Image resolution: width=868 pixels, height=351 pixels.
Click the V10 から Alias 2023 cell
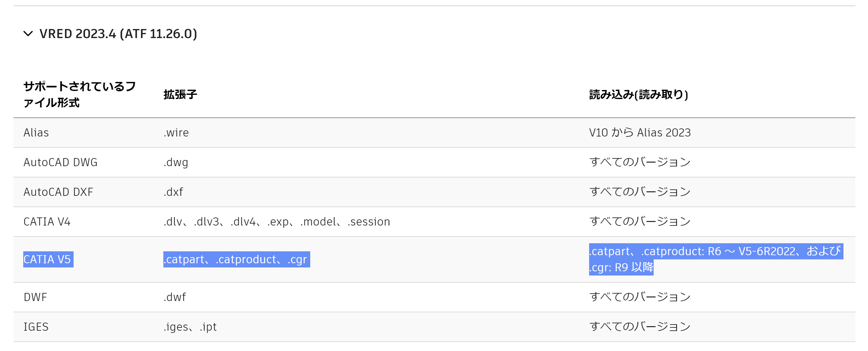pyautogui.click(x=639, y=133)
